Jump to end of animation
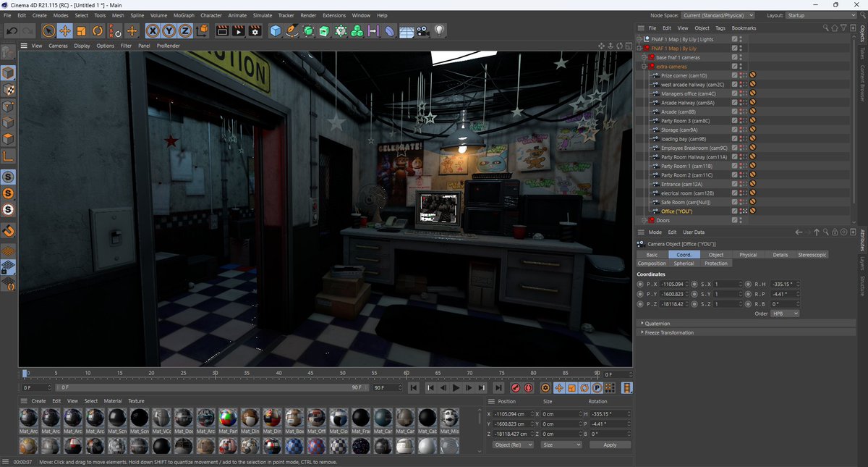This screenshot has height=467, width=868. (x=498, y=388)
